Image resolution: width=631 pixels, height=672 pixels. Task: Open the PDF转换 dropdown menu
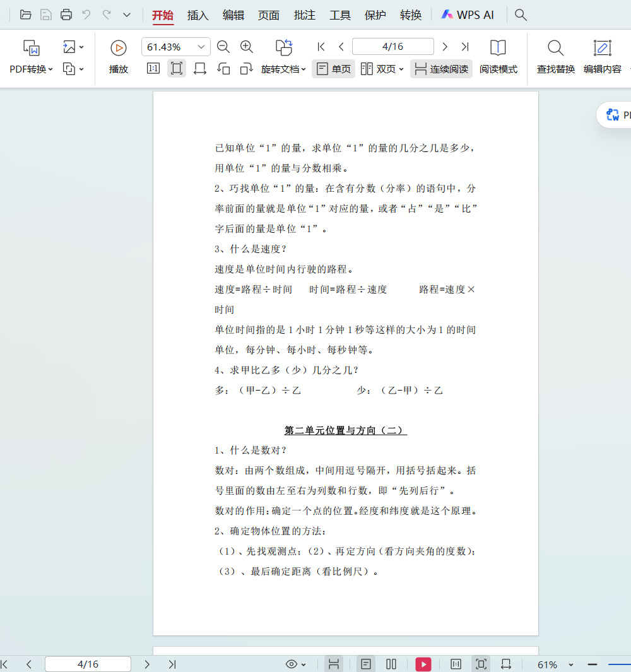pyautogui.click(x=32, y=69)
